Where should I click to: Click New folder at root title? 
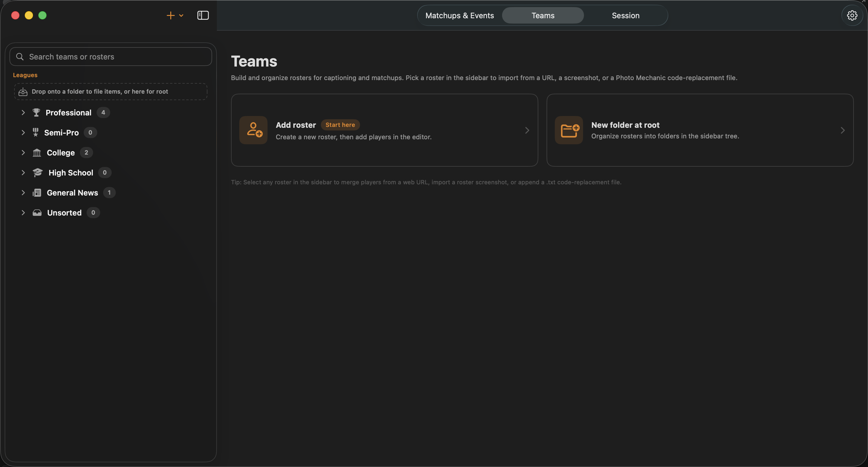tap(625, 125)
